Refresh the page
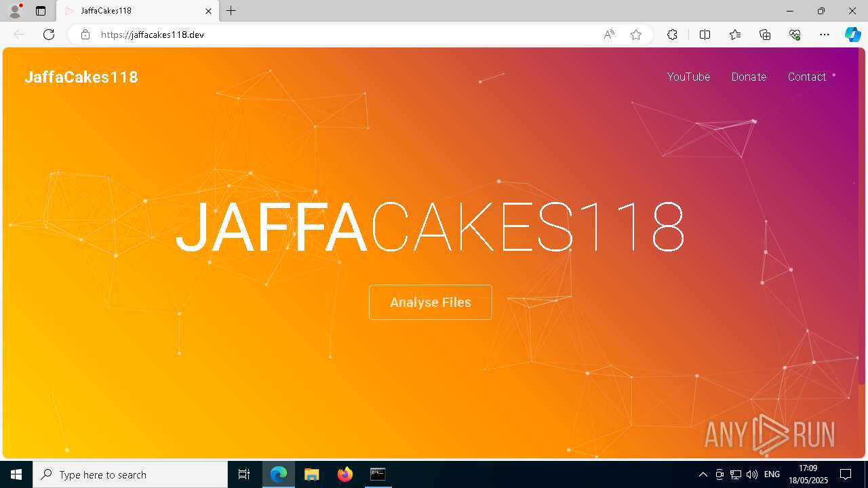Viewport: 868px width, 488px height. point(49,35)
